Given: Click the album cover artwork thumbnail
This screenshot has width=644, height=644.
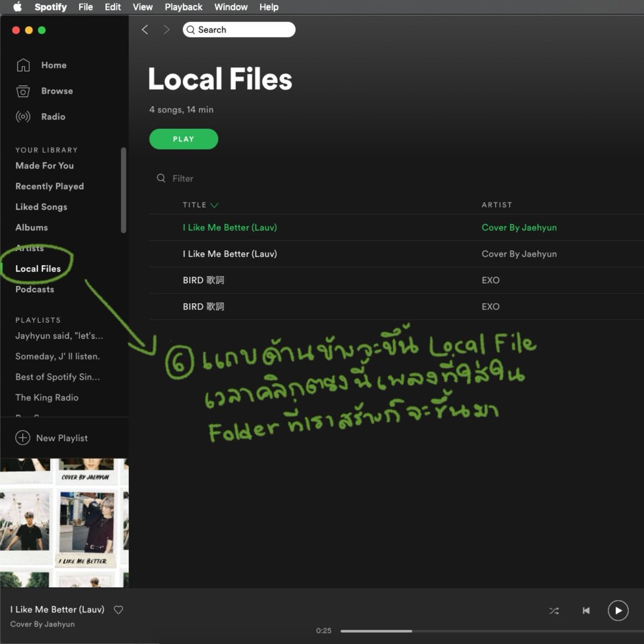Looking at the screenshot, I should coord(64,523).
